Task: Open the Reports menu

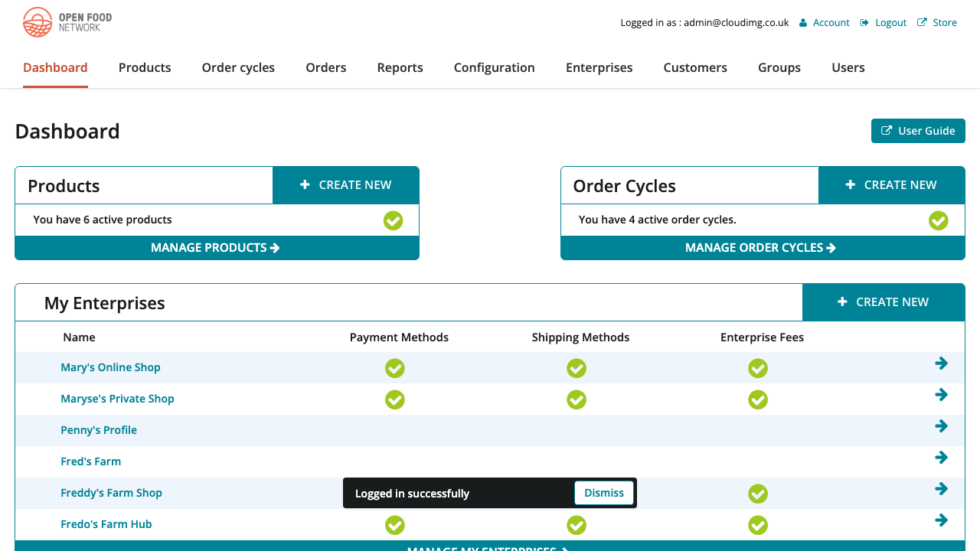Action: click(400, 67)
